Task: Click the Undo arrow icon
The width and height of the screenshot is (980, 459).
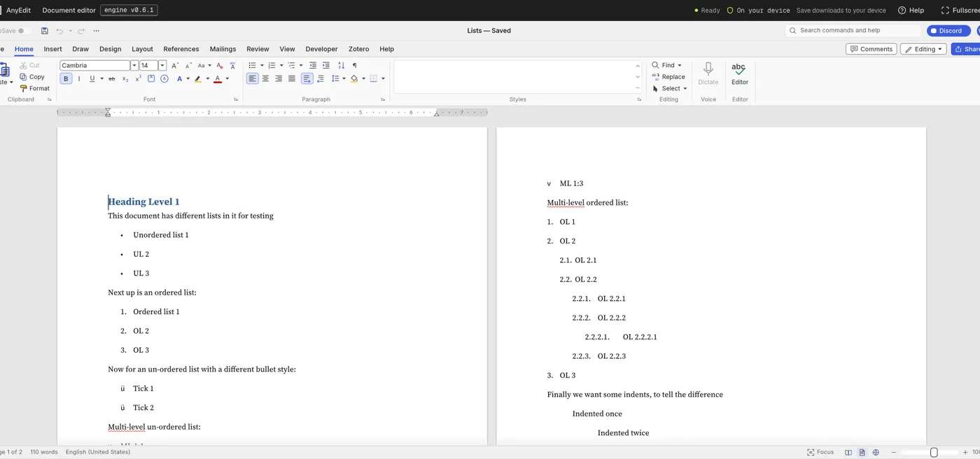Action: click(x=59, y=31)
